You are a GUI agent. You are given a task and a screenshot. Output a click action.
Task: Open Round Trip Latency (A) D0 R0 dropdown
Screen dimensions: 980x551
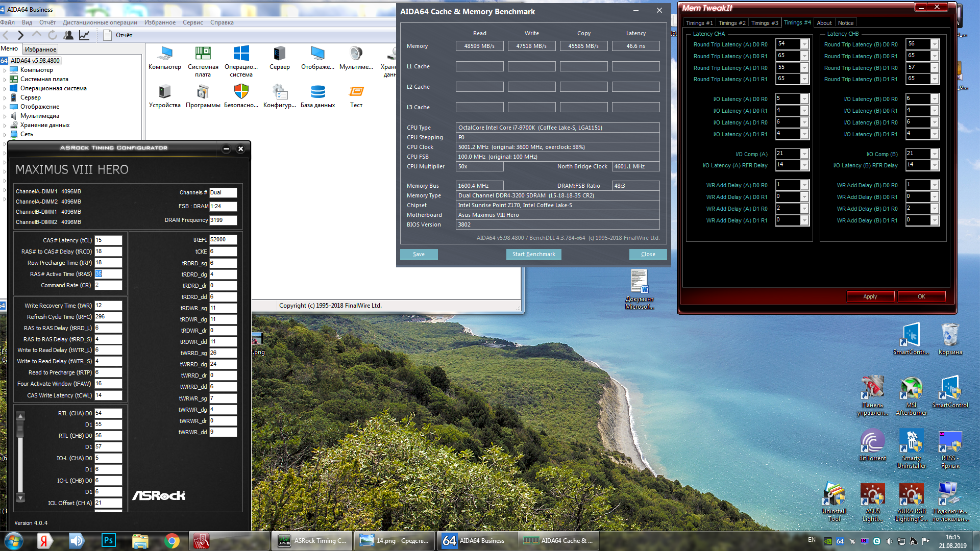click(804, 44)
